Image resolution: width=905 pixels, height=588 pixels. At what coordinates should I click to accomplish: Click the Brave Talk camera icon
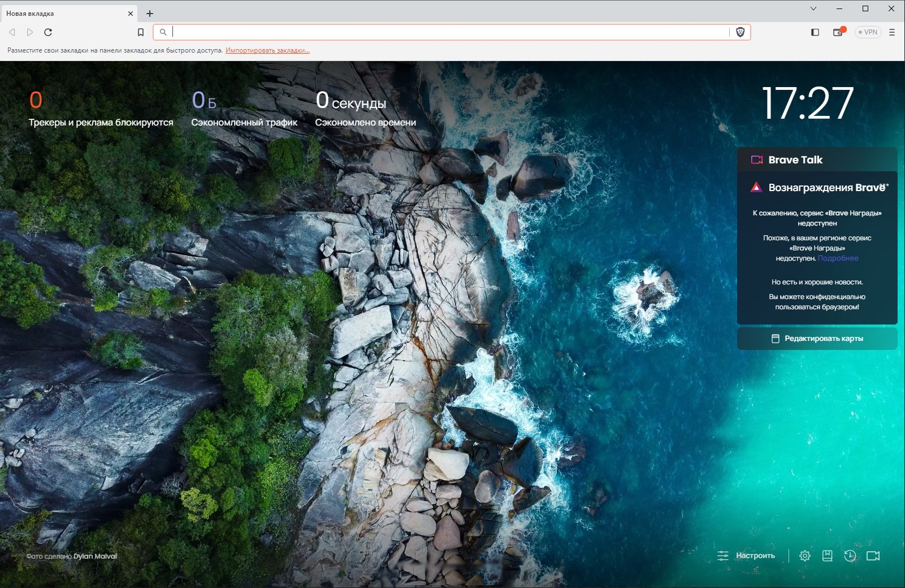[757, 160]
